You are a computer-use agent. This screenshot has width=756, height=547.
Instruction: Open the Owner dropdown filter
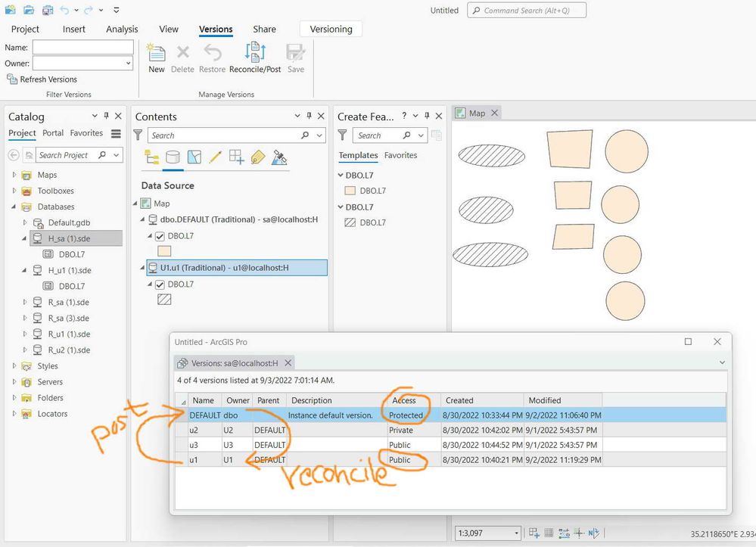coord(128,63)
